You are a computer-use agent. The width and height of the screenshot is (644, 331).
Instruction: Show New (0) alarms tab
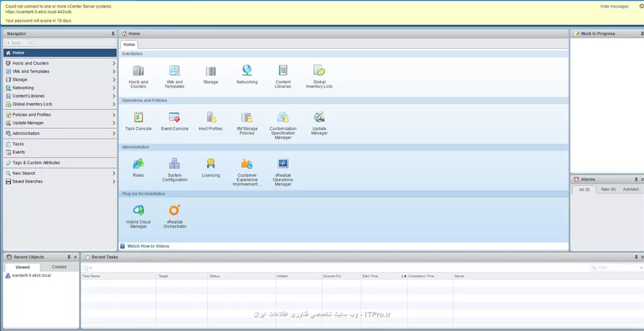[608, 190]
